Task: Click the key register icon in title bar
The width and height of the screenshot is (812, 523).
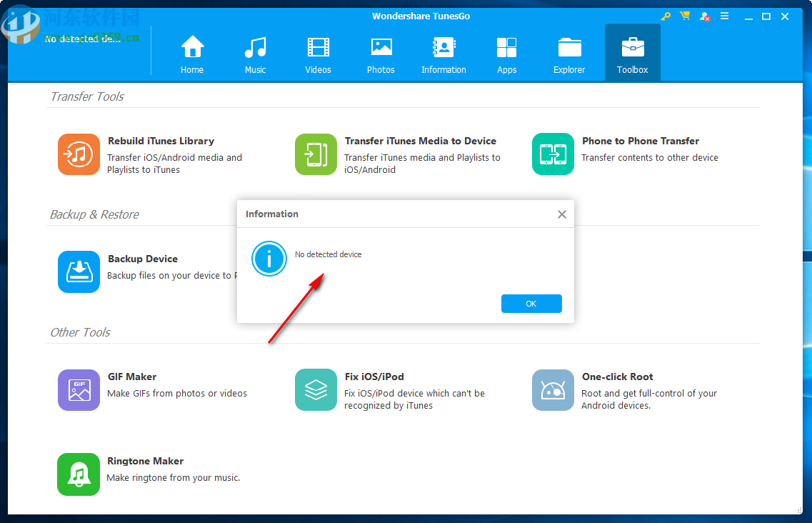Action: pos(666,16)
